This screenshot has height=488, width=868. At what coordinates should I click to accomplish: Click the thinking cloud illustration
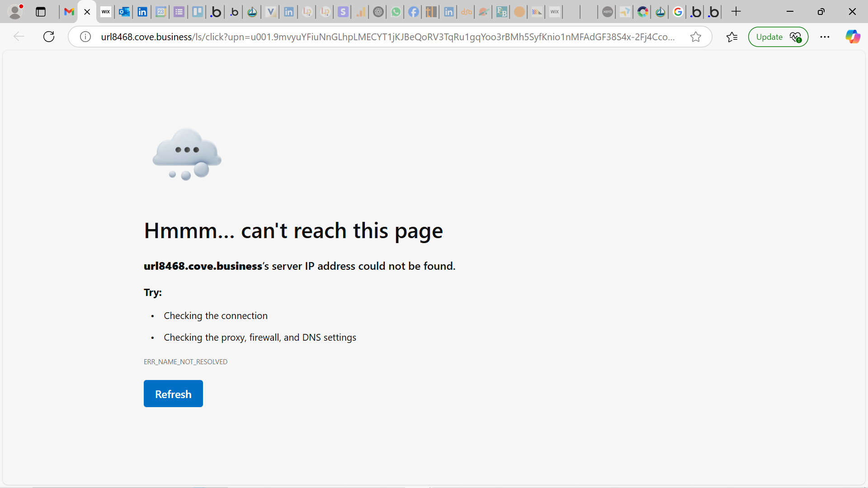pos(187,154)
